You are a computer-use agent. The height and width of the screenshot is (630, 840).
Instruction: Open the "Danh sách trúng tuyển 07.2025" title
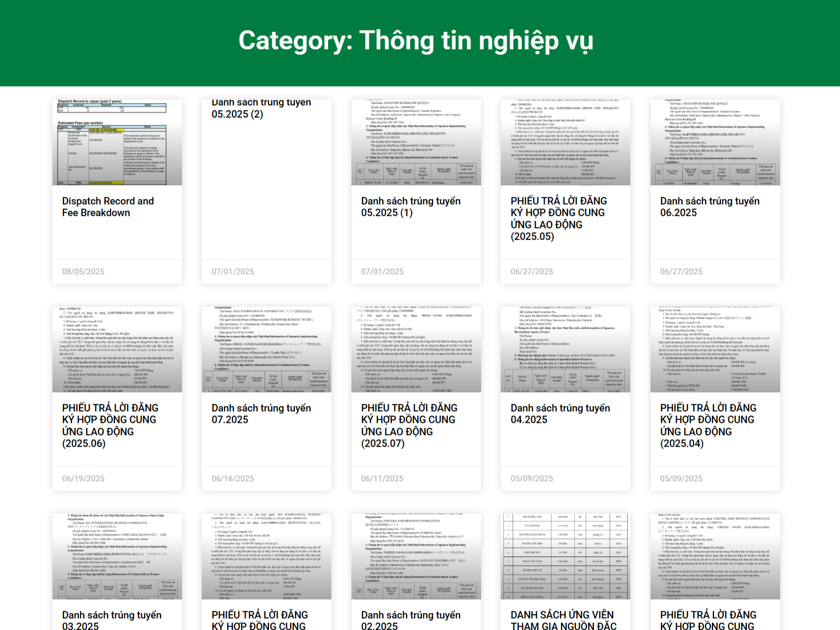pos(261,414)
